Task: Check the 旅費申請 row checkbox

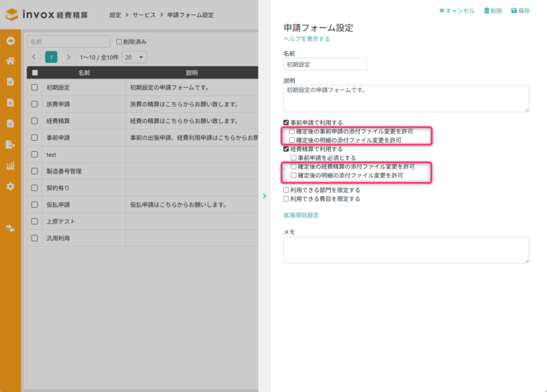Action: [x=35, y=104]
